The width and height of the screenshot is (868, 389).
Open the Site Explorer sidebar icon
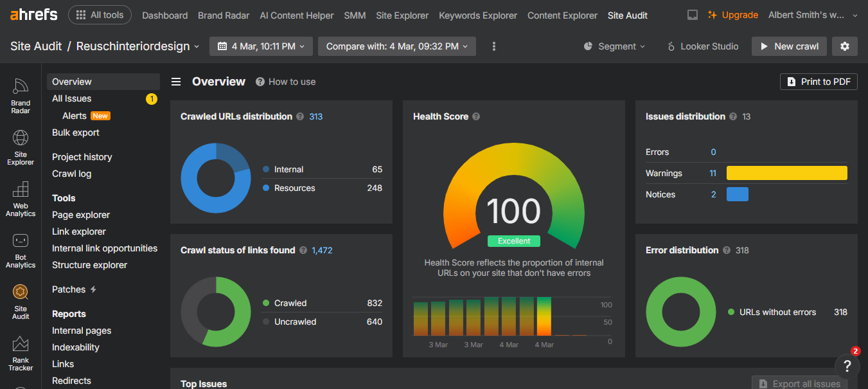[21, 148]
